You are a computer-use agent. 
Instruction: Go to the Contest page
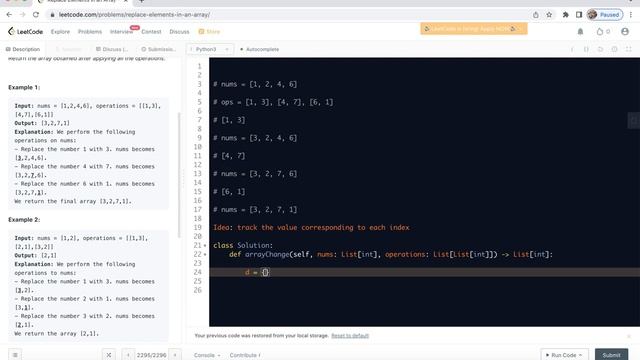(151, 31)
